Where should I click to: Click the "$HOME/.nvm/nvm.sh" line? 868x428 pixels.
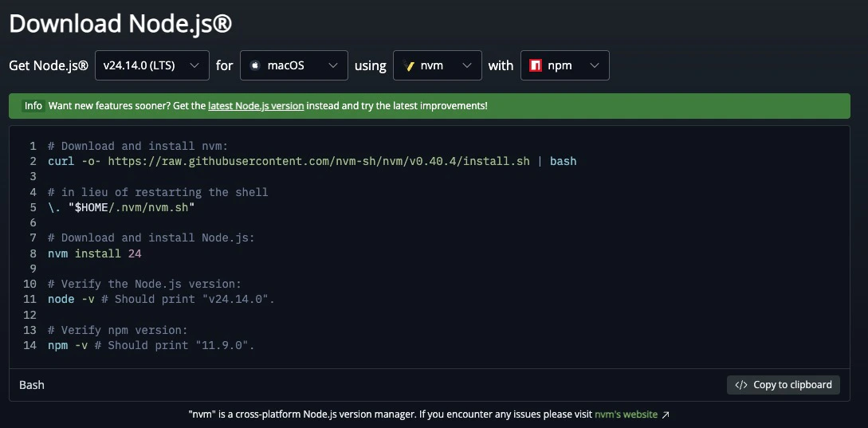pos(121,208)
